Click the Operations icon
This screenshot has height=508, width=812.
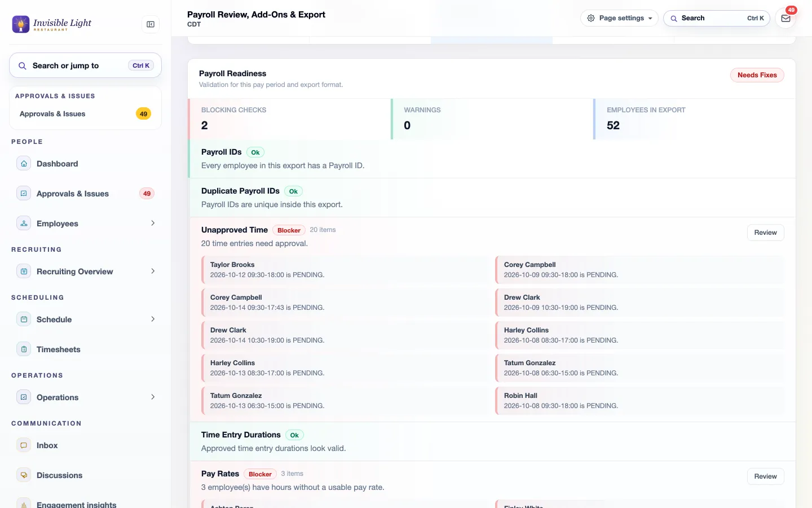coord(24,397)
